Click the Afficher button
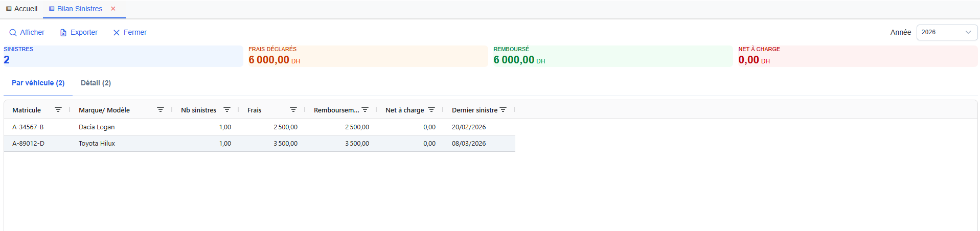The height and width of the screenshot is (231, 980). tap(27, 32)
